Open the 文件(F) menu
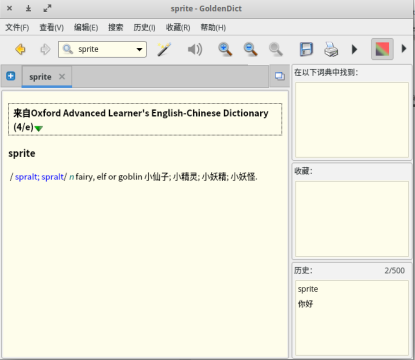This screenshot has height=360, width=415. [17, 27]
